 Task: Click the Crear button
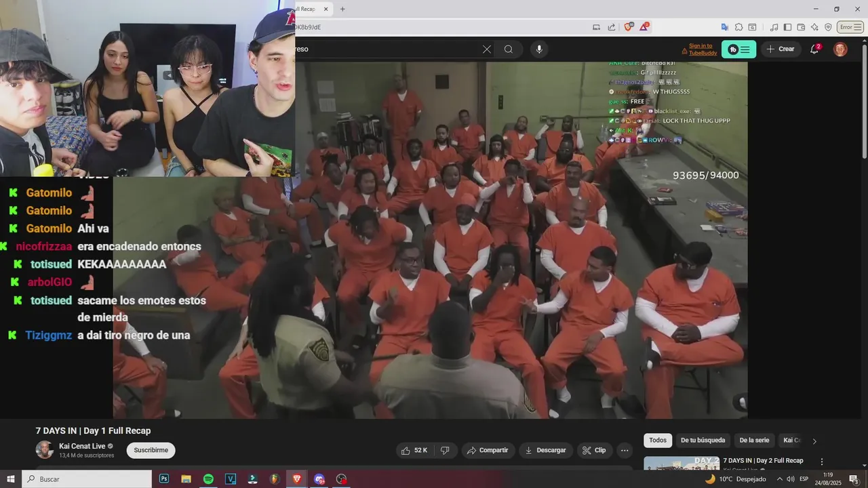[x=780, y=49]
